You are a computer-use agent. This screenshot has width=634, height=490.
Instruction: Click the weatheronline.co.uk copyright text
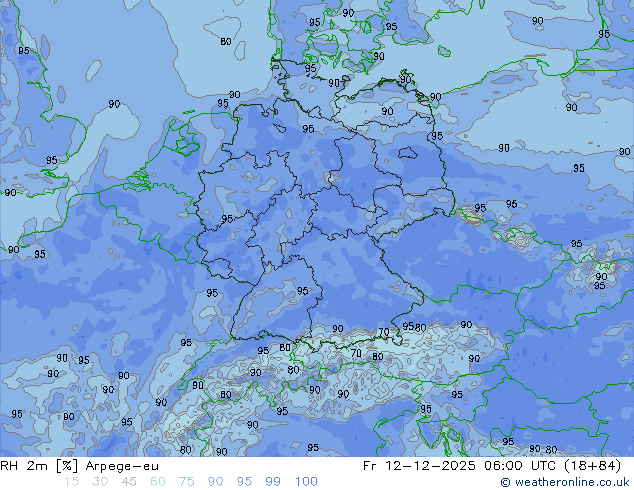click(565, 482)
